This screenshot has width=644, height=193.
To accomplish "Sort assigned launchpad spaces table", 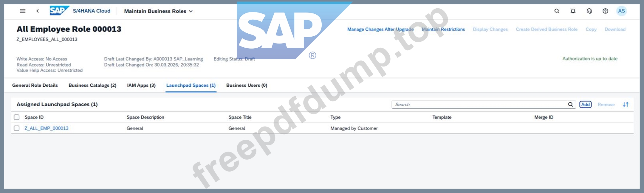I will 626,105.
